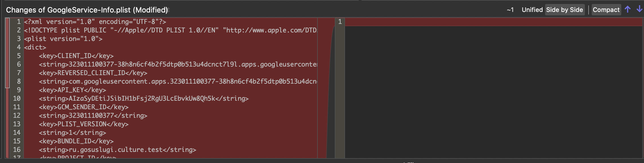Click the plist version="1.0" line
The width and height of the screenshot is (644, 163).
(63, 39)
